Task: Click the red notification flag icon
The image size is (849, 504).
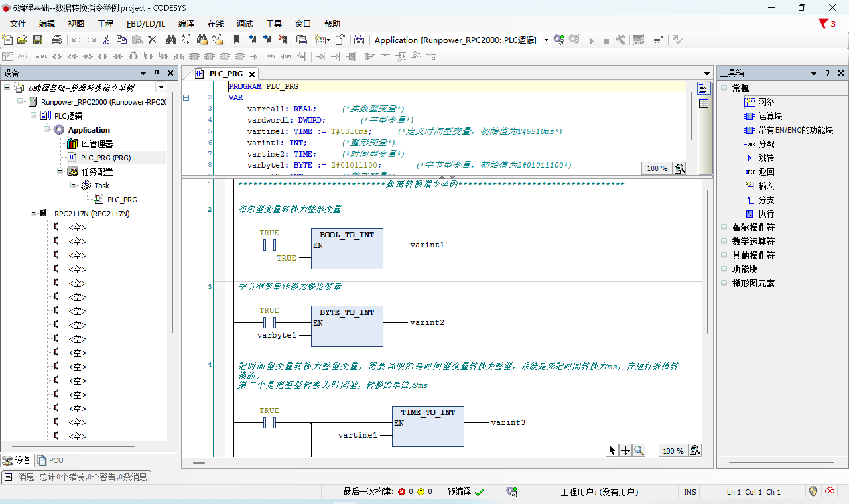Action: (823, 24)
